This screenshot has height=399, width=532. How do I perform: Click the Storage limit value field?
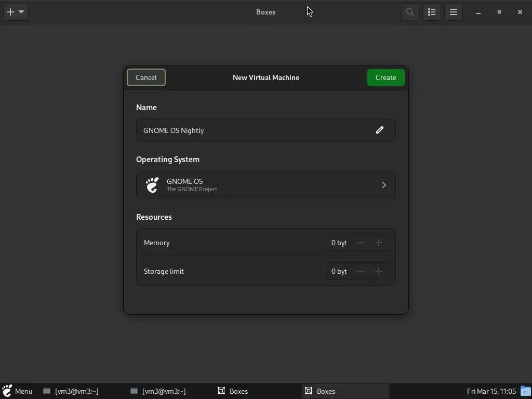tap(339, 271)
